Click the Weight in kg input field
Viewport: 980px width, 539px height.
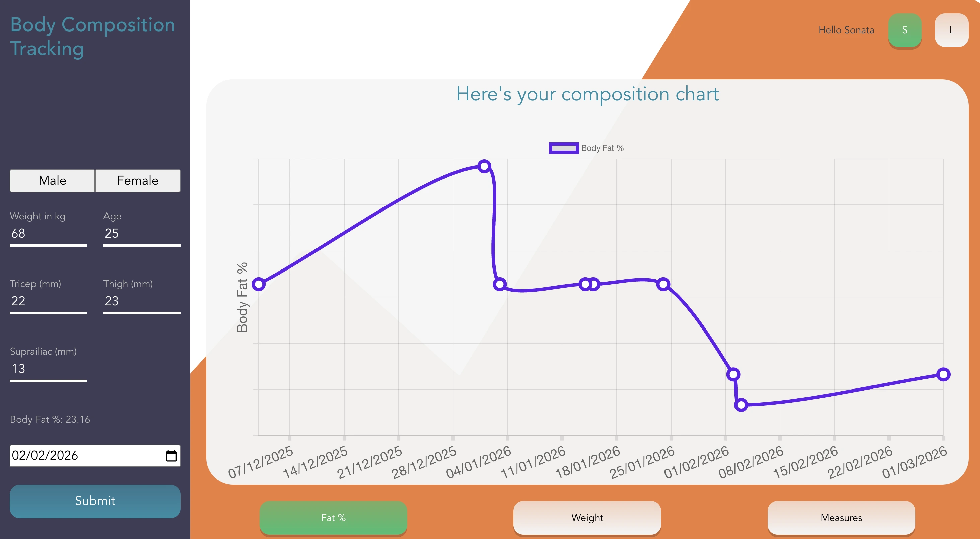pyautogui.click(x=48, y=234)
